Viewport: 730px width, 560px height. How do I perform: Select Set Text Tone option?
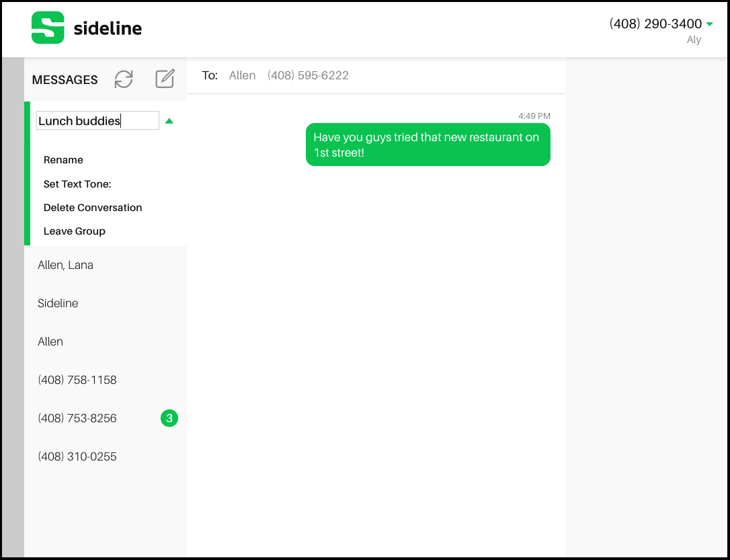(77, 184)
